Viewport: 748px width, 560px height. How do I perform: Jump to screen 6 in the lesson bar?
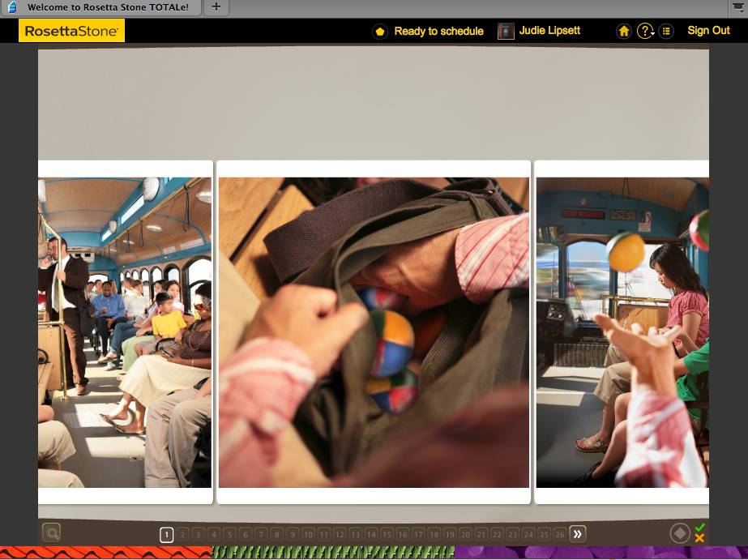coord(246,535)
